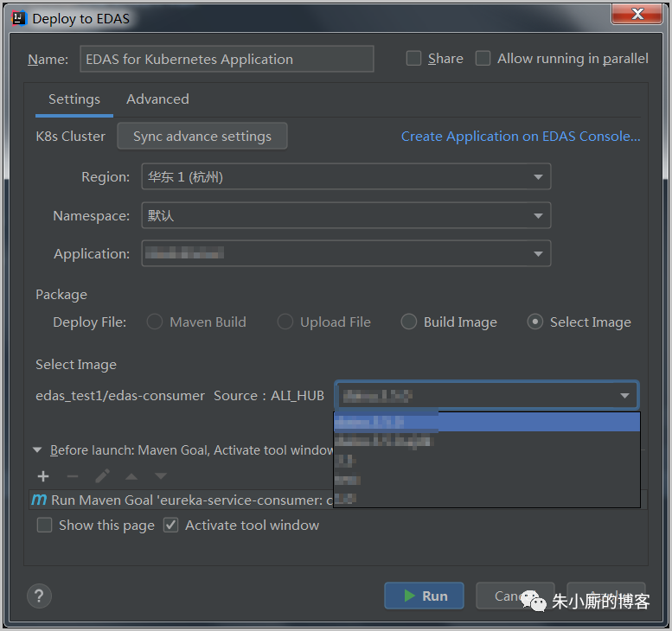Select the Maven goal icon row entry
This screenshot has width=672, height=631.
coord(39,500)
